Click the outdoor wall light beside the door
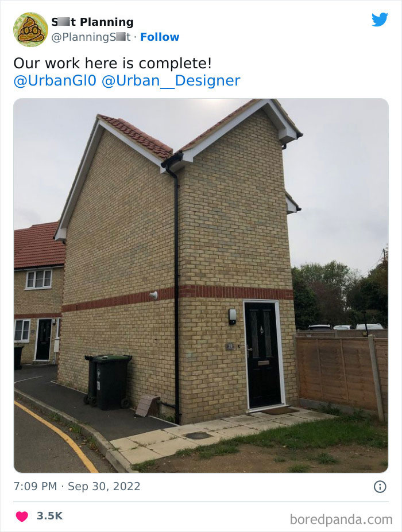The height and width of the screenshot is (532, 402). coord(233,316)
